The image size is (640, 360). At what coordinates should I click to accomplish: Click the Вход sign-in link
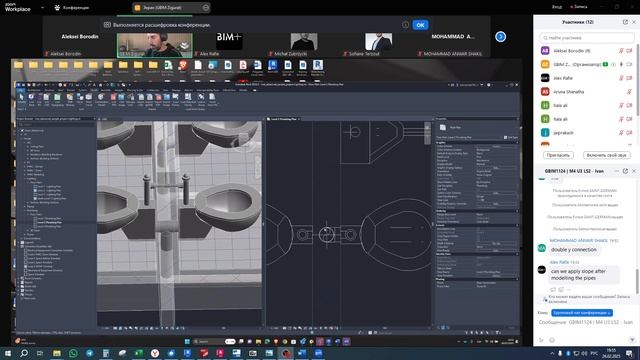tap(557, 7)
